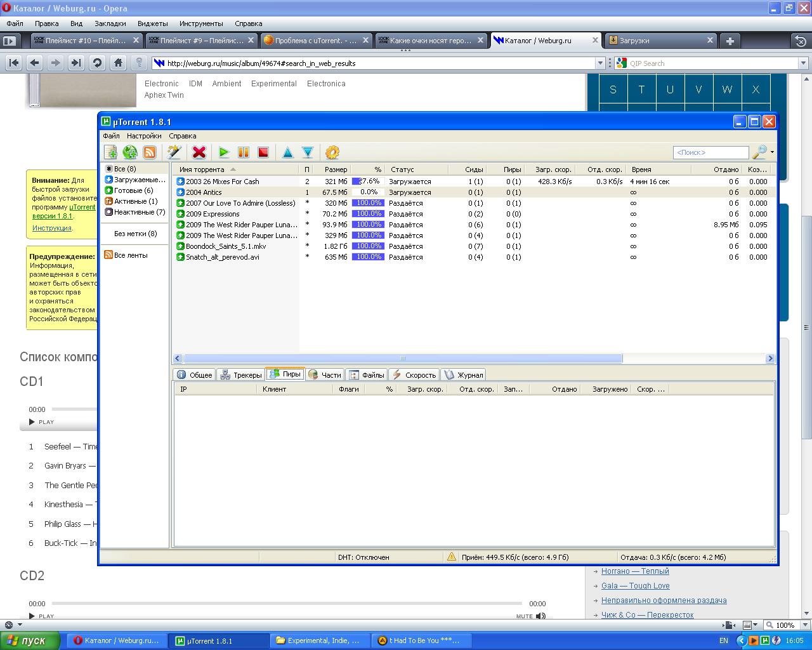Screen dimensions: 812x650
Task: Select torrent 2007 Our Love To Admire (Lossless)
Action: coord(473,203)
